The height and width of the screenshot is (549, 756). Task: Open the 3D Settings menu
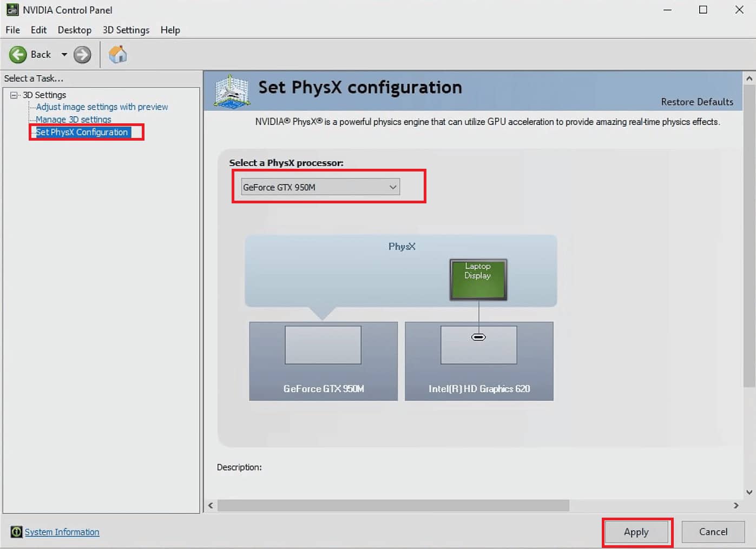coord(126,30)
